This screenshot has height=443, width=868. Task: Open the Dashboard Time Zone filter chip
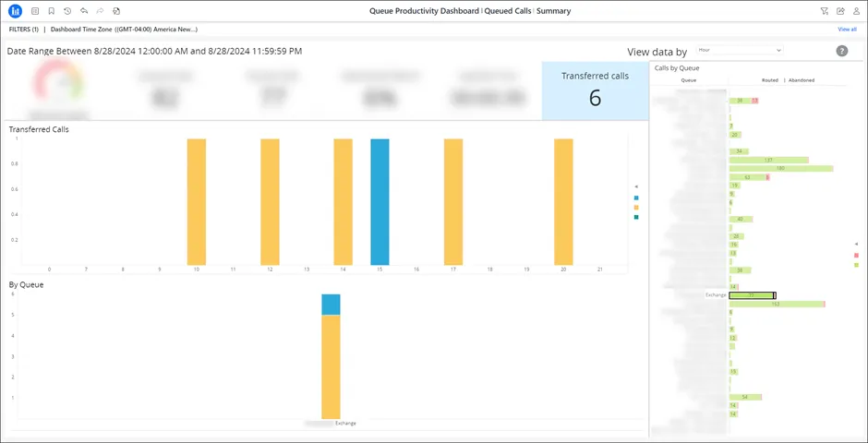click(x=124, y=30)
